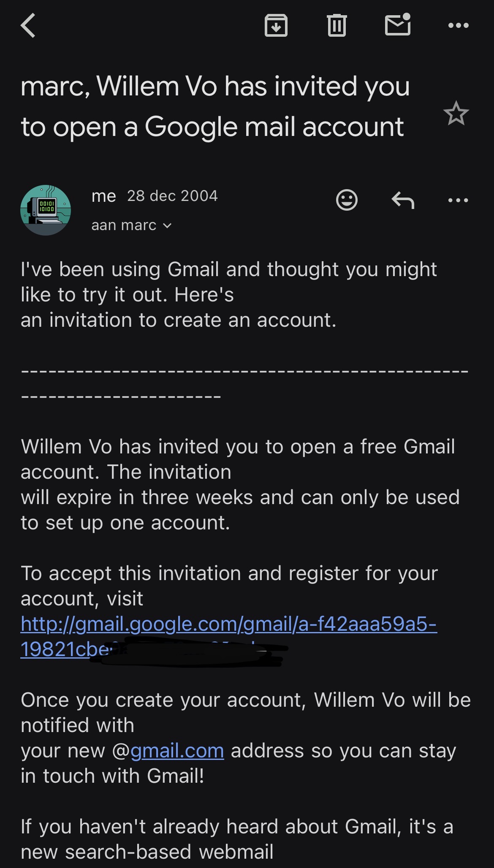This screenshot has width=494, height=868.
Task: Follow the gmail.com link in the body
Action: [177, 751]
